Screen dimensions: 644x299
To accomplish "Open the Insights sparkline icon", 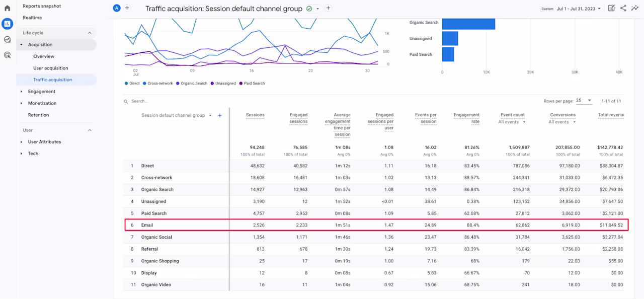I will click(x=635, y=8).
